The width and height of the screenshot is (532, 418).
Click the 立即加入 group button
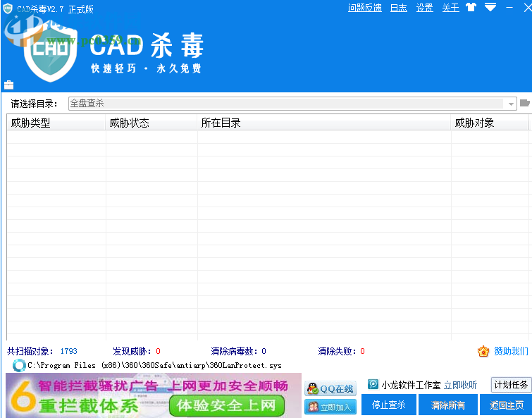point(330,407)
